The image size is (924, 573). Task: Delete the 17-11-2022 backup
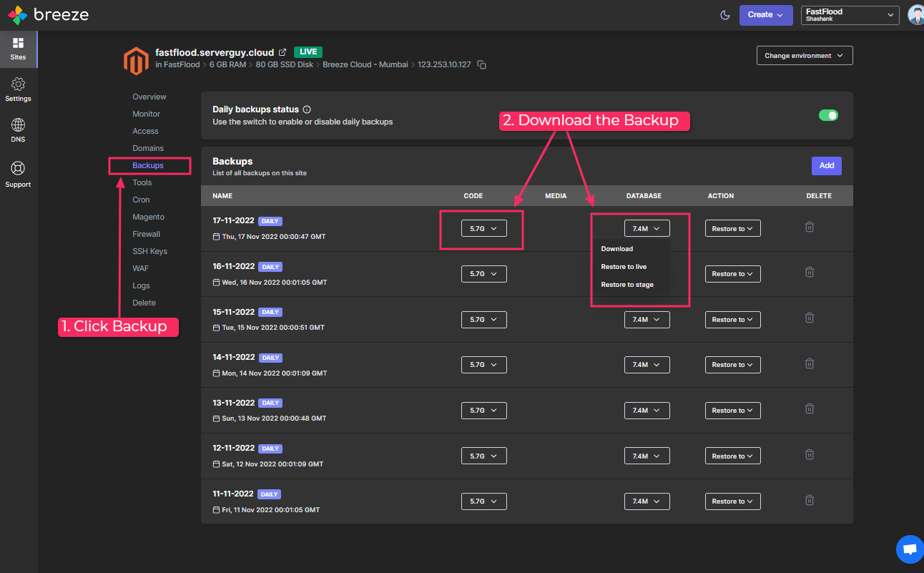point(810,227)
